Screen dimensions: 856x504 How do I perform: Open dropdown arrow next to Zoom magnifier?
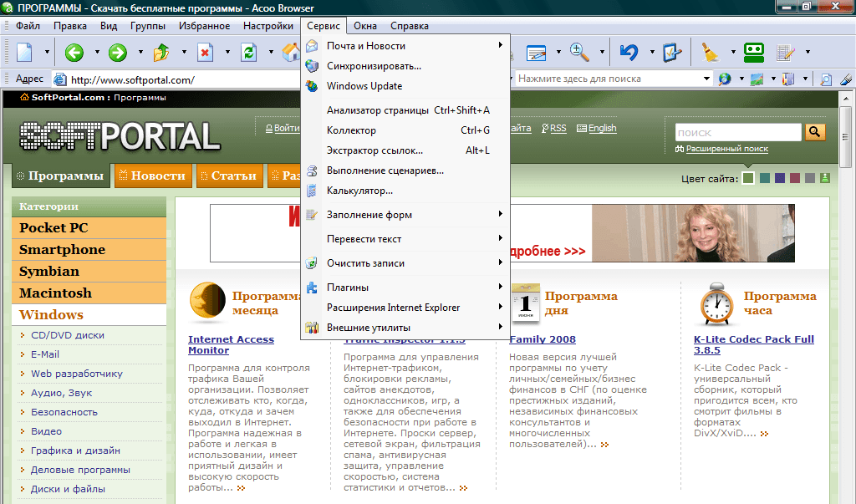click(x=602, y=53)
